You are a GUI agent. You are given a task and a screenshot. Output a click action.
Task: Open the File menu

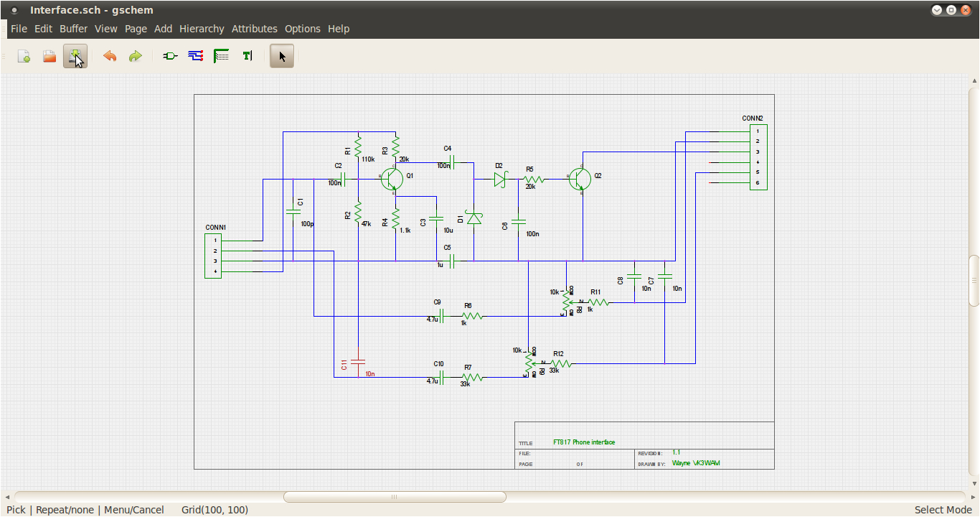point(19,29)
